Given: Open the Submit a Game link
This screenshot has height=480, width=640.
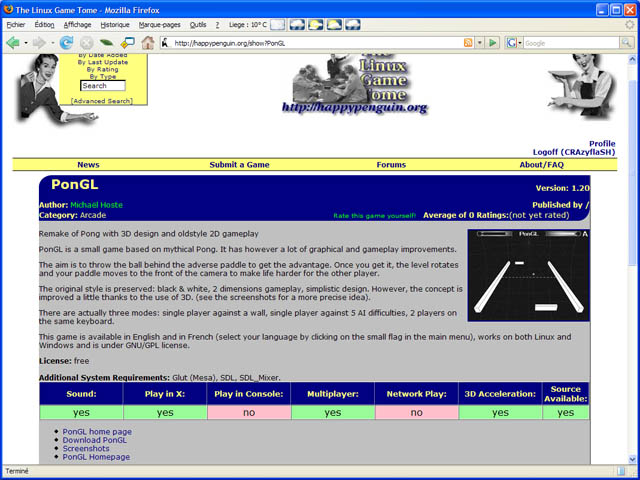Looking at the screenshot, I should tap(239, 164).
